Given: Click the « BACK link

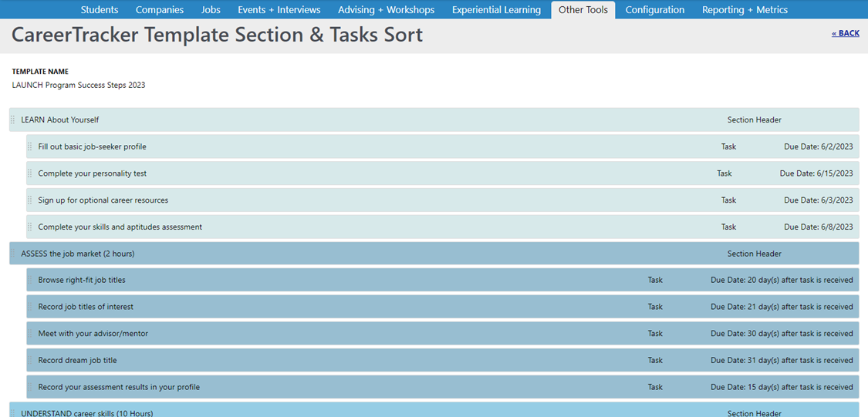Looking at the screenshot, I should (846, 34).
